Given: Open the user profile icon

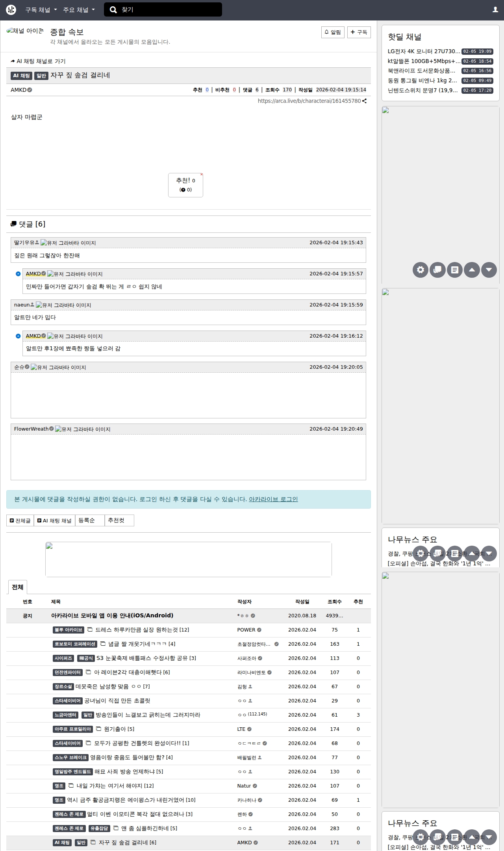Looking at the screenshot, I should [x=495, y=10].
